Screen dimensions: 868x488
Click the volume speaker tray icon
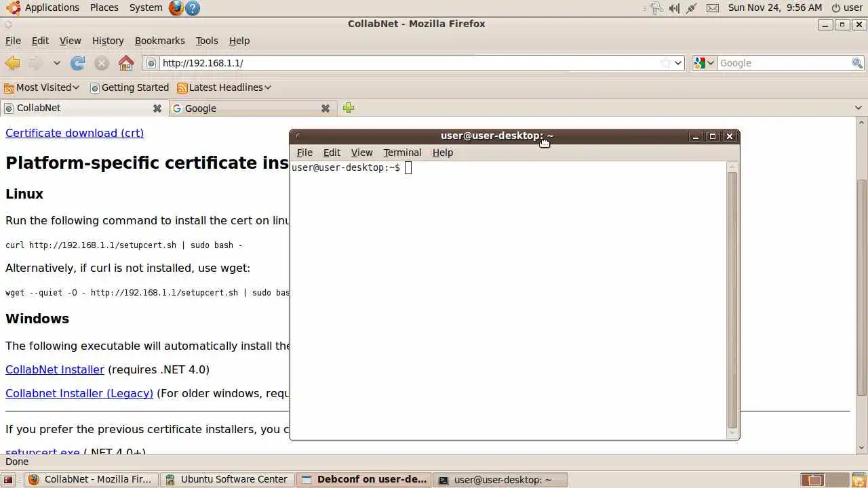point(674,8)
